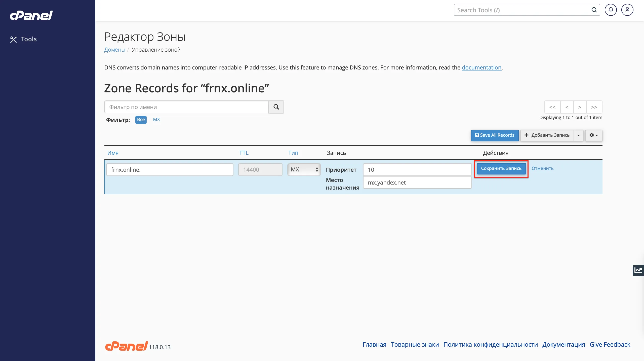Click Сохранить Запись button
This screenshot has width=644, height=361.
point(501,168)
